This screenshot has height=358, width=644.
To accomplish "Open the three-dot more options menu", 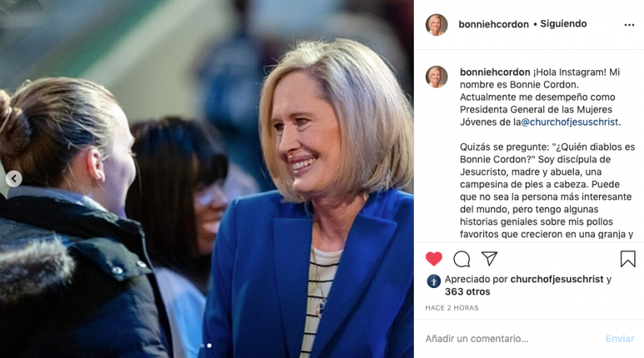I will pyautogui.click(x=630, y=25).
